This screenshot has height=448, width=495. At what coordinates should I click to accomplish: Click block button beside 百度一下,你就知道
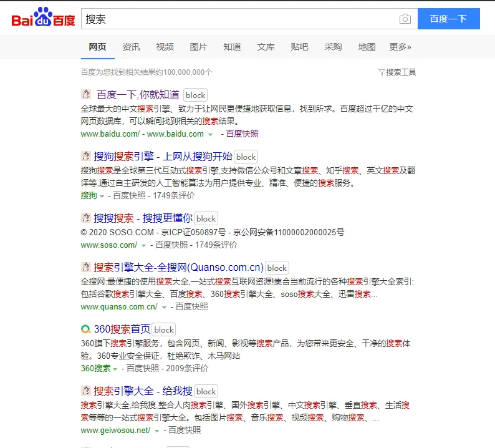coord(195,95)
